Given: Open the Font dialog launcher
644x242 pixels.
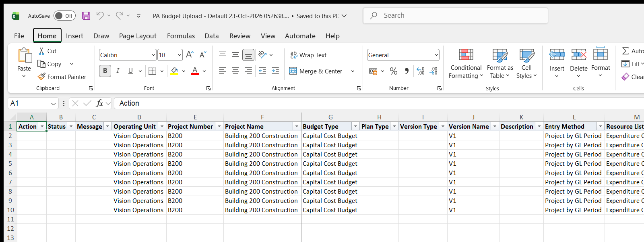Looking at the screenshot, I should click(208, 88).
